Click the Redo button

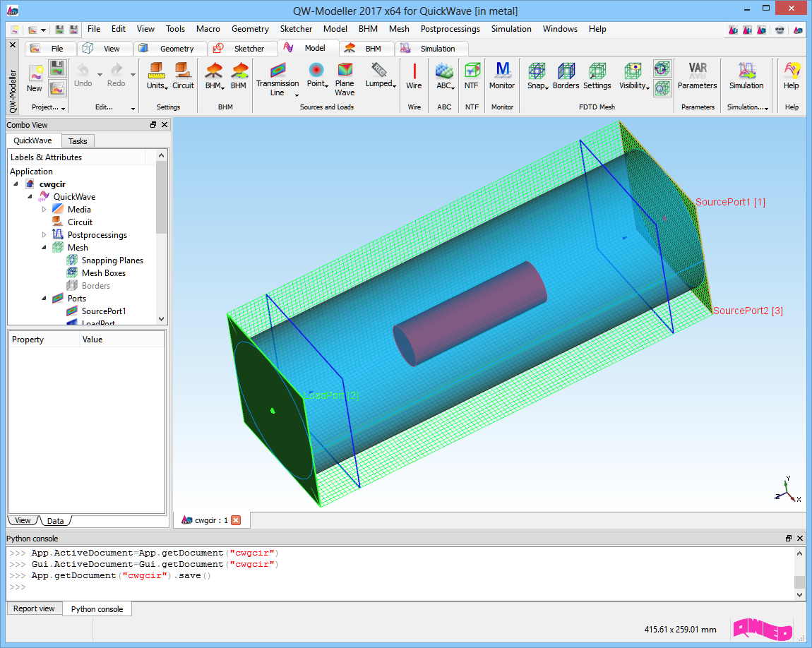pos(116,75)
